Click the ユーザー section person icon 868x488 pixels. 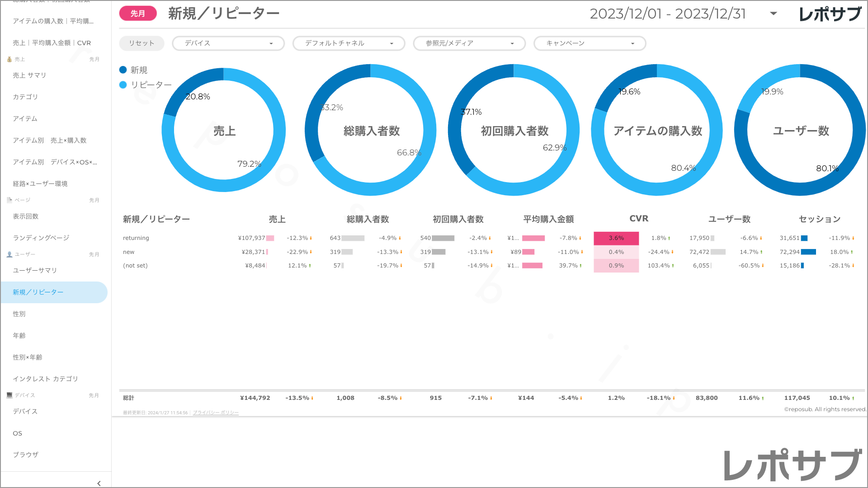9,254
